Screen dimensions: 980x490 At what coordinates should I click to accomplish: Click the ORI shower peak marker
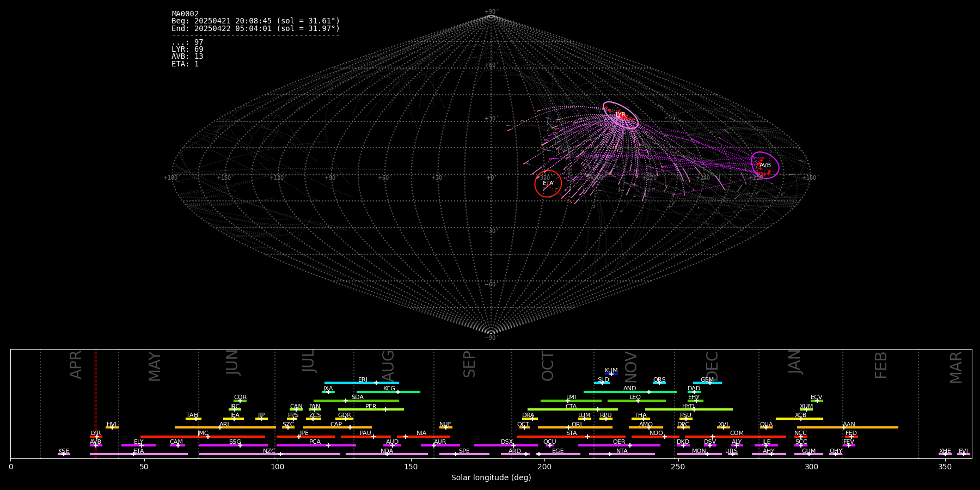click(x=568, y=427)
